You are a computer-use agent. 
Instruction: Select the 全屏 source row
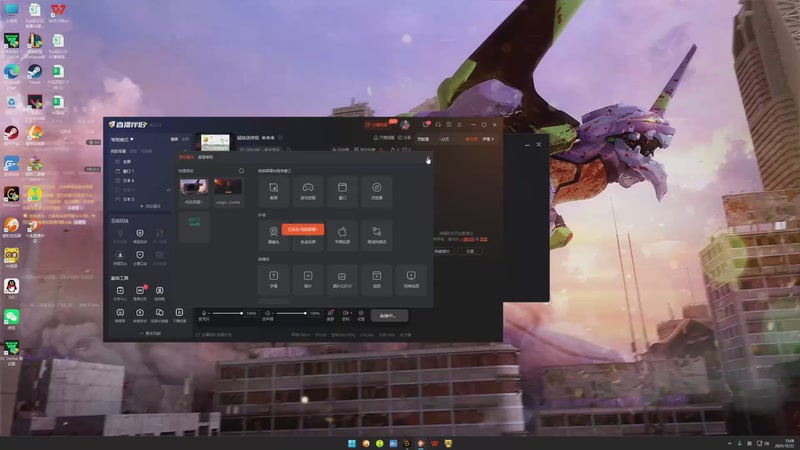[141, 162]
